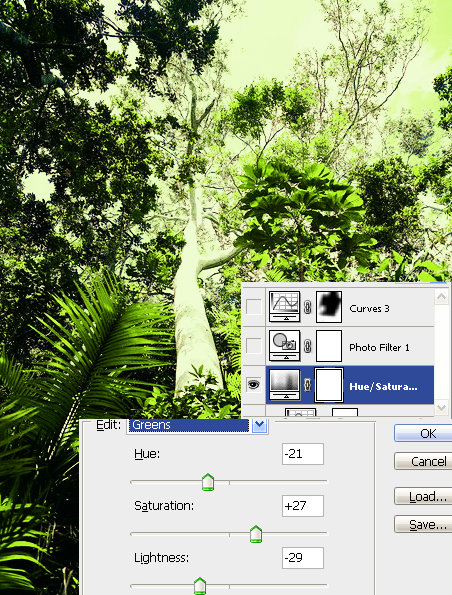Show the Photo Filter 1 layer visibility
This screenshot has height=595, width=452.
[254, 346]
